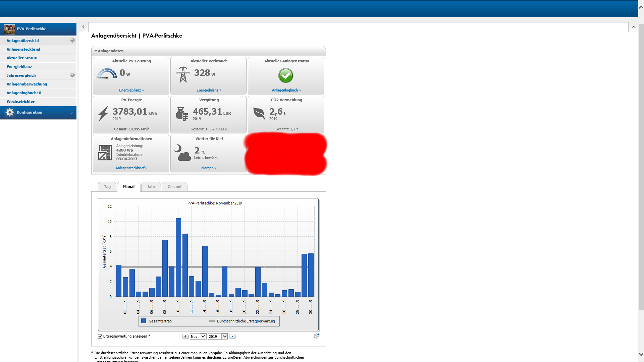The width and height of the screenshot is (644, 362).
Task: Open the Anlagensteckbrief link in info tile
Action: [131, 168]
